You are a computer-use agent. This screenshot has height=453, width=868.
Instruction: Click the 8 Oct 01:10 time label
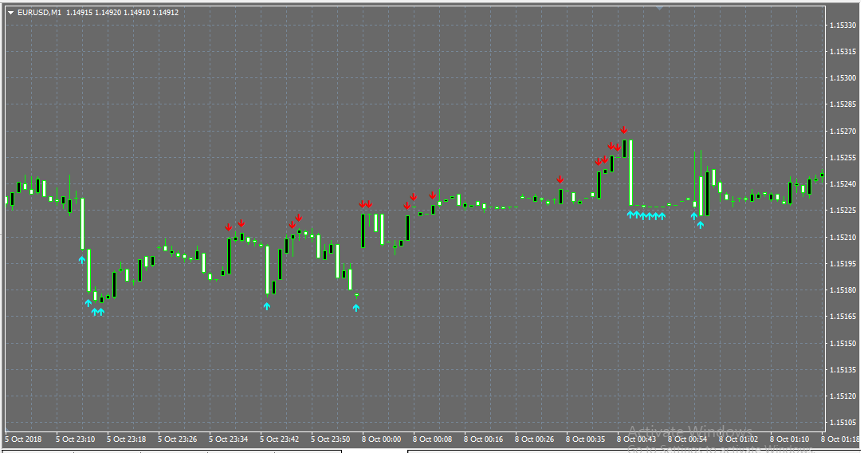[789, 439]
